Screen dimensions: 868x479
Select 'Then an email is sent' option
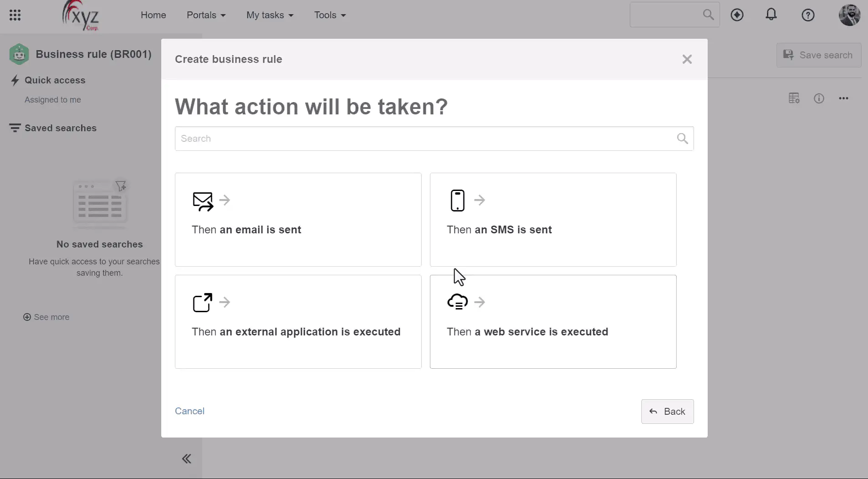point(298,219)
